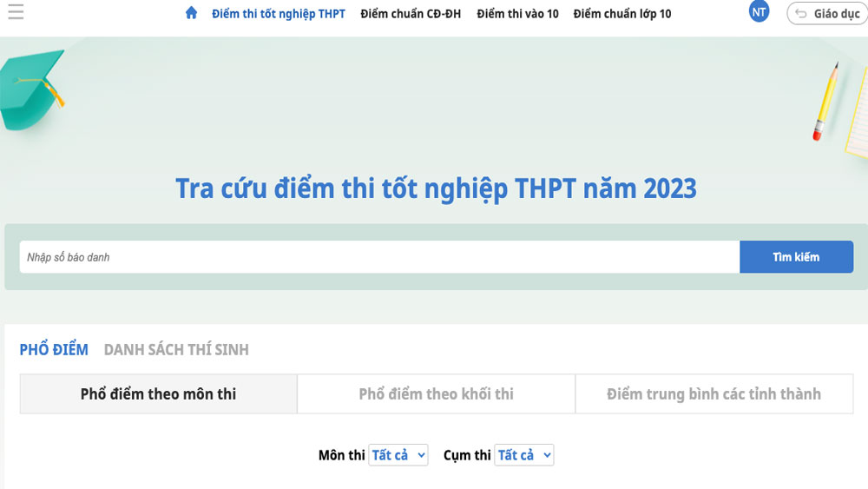Click the Tra cứu điểm thi heading
Image resolution: width=868 pixels, height=489 pixels.
point(436,188)
